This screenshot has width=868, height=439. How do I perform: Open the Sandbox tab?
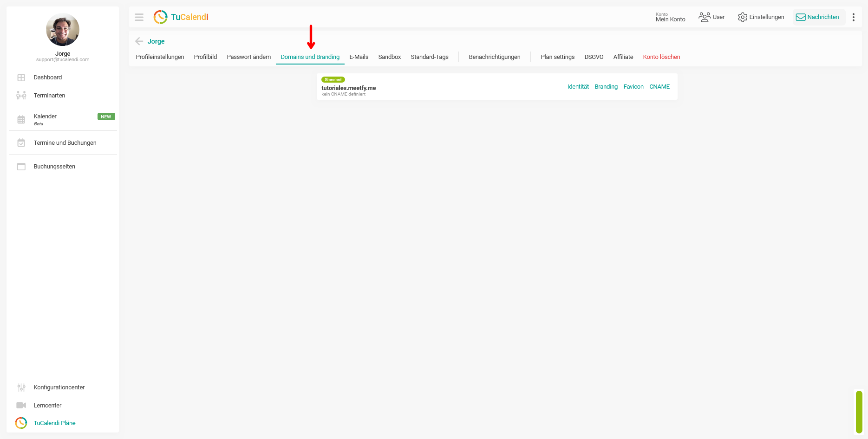(x=390, y=57)
